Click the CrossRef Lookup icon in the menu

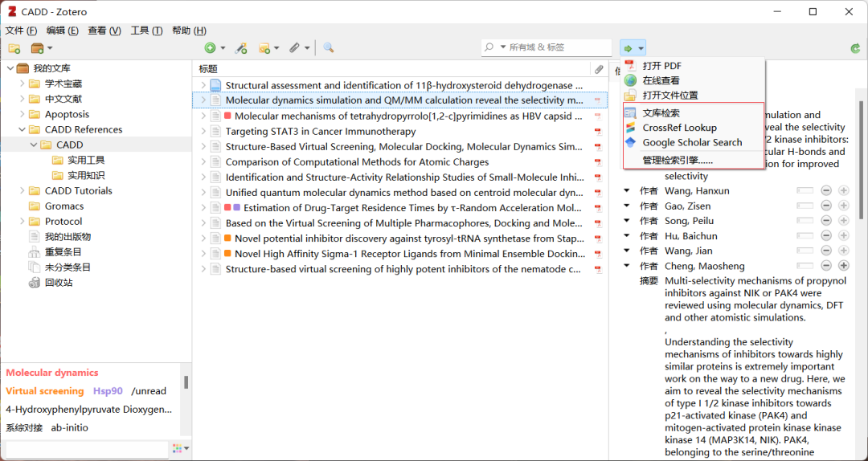[x=631, y=128]
